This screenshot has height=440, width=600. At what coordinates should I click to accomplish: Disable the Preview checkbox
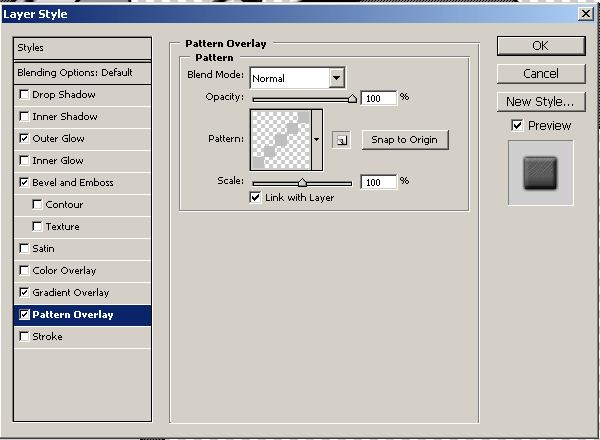click(517, 126)
